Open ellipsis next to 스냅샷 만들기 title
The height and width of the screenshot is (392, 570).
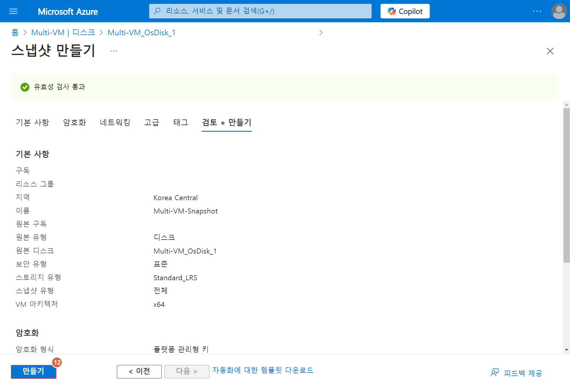[x=114, y=51]
